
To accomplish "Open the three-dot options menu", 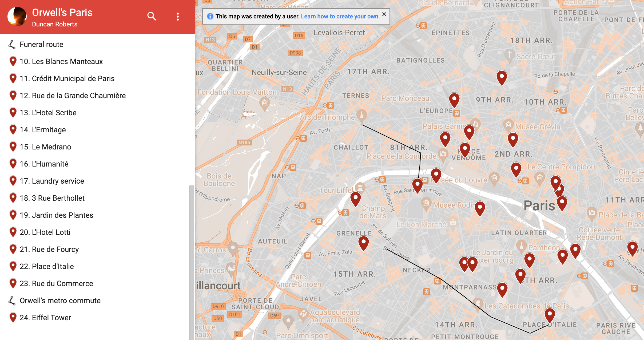I will point(178,17).
